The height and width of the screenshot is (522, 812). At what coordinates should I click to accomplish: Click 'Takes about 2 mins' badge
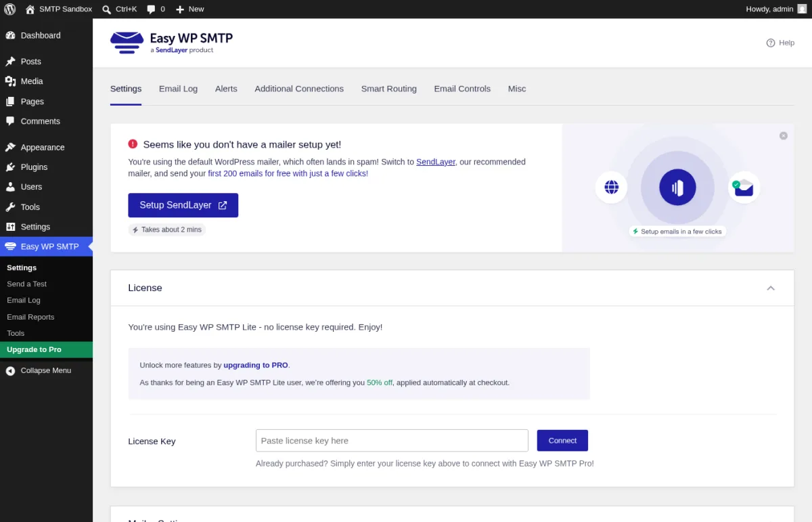[166, 230]
